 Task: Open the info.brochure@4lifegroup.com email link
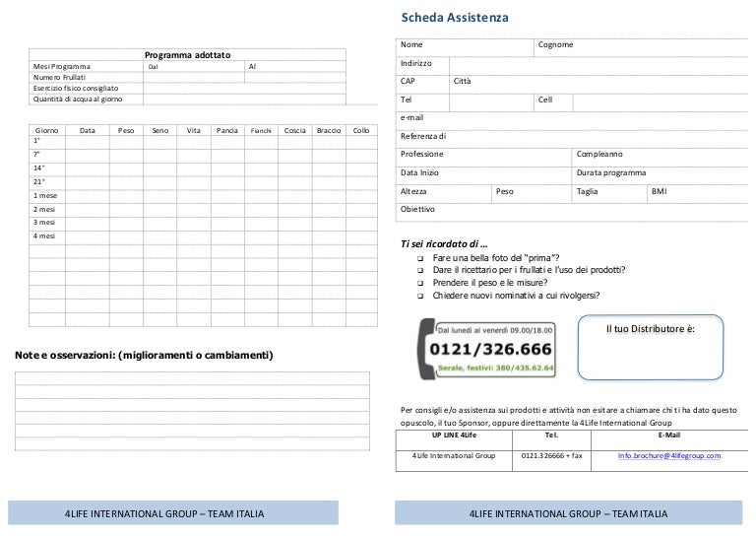point(668,456)
